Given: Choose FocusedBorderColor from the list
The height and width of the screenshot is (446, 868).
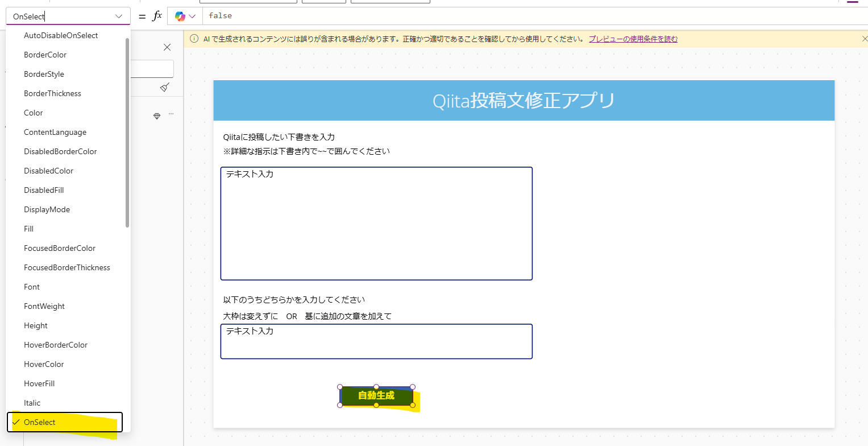Looking at the screenshot, I should click(x=60, y=248).
